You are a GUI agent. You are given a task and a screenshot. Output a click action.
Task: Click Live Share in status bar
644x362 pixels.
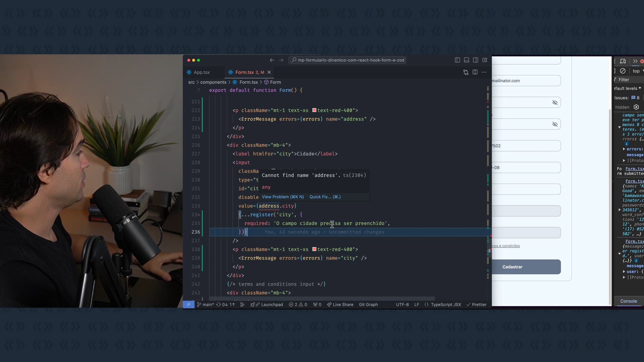[340, 304]
